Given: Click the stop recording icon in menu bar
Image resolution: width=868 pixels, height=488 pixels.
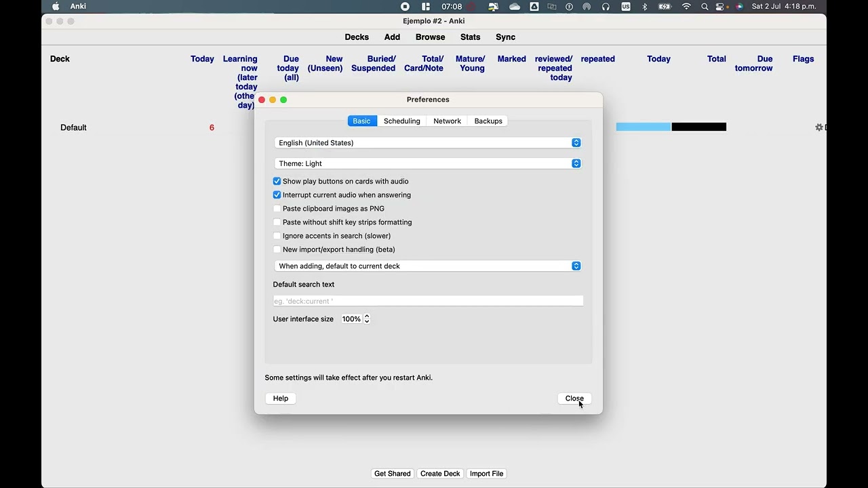Looking at the screenshot, I should point(405,7).
